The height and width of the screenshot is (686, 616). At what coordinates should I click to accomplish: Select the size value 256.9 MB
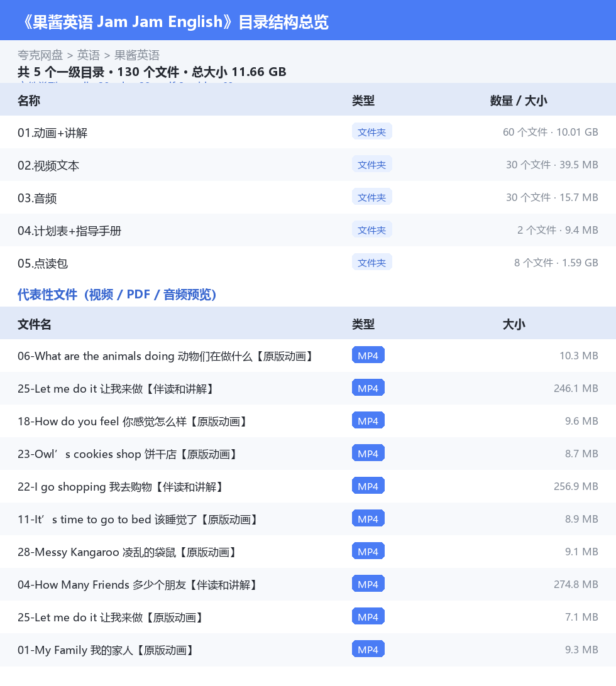click(x=576, y=486)
